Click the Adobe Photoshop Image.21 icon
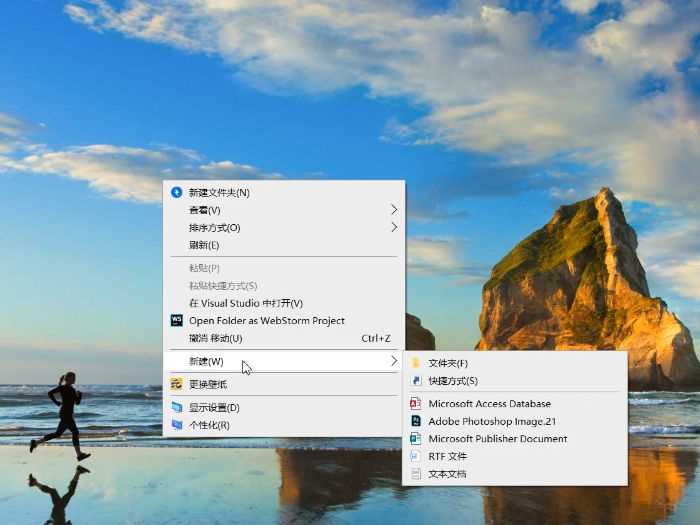 (416, 421)
